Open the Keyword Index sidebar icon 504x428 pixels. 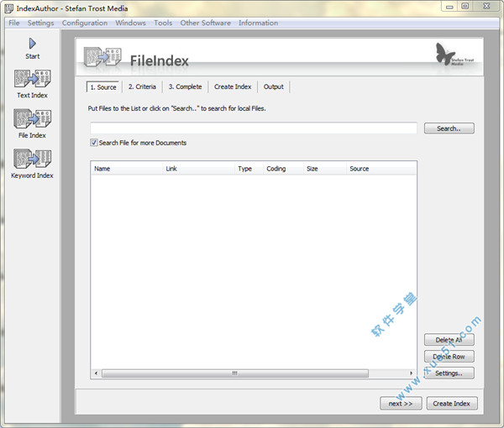(32, 159)
